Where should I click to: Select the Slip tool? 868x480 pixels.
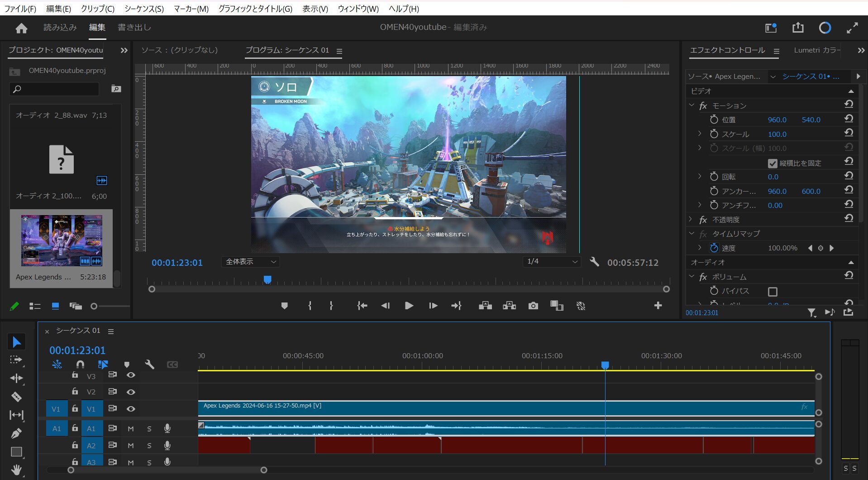point(16,415)
